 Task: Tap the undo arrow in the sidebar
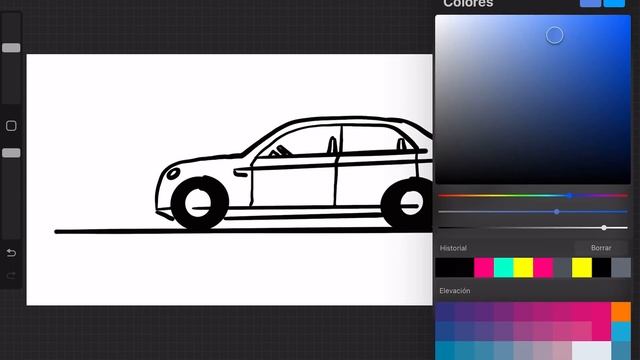(11, 253)
